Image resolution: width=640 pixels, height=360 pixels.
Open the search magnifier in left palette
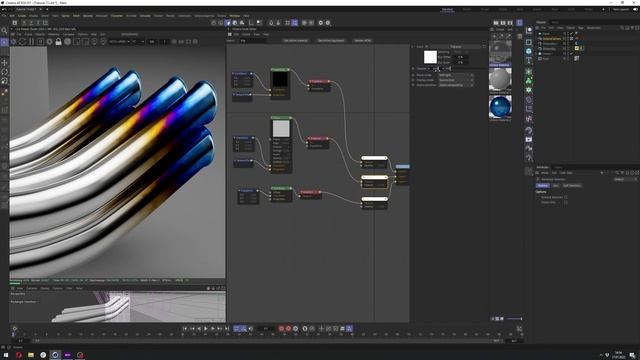coord(4,31)
